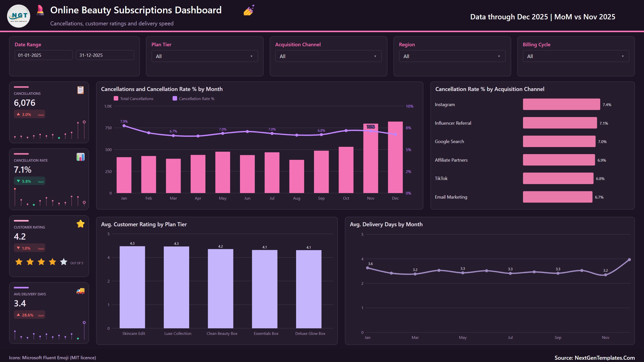
Task: Click the Jan cancellations bar
Action: pyautogui.click(x=124, y=175)
